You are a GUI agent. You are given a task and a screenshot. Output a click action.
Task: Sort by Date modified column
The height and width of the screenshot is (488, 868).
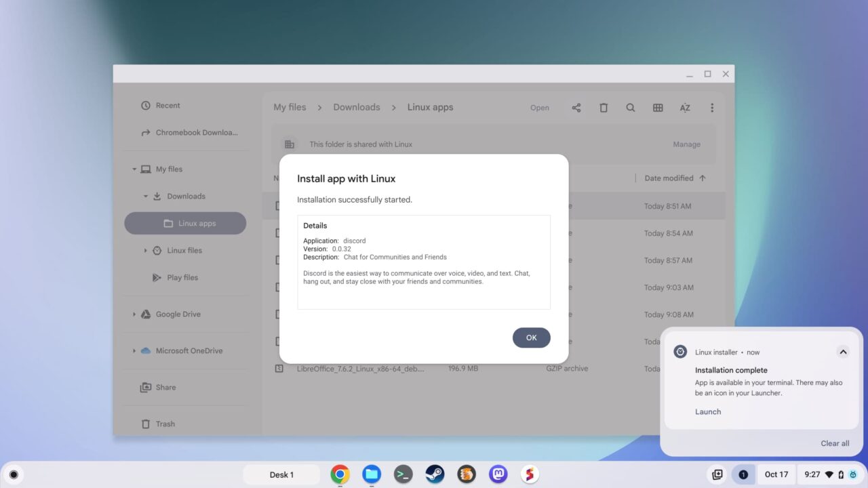[669, 178]
